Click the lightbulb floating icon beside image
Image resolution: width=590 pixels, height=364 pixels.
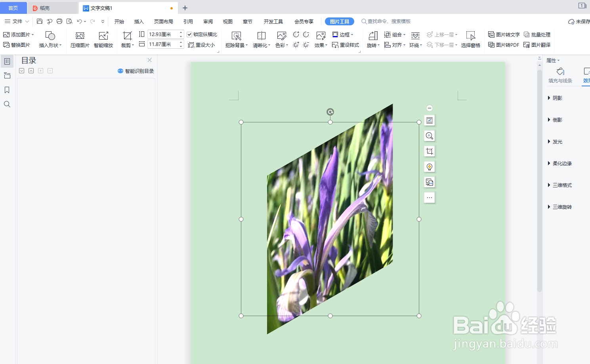coord(429,167)
